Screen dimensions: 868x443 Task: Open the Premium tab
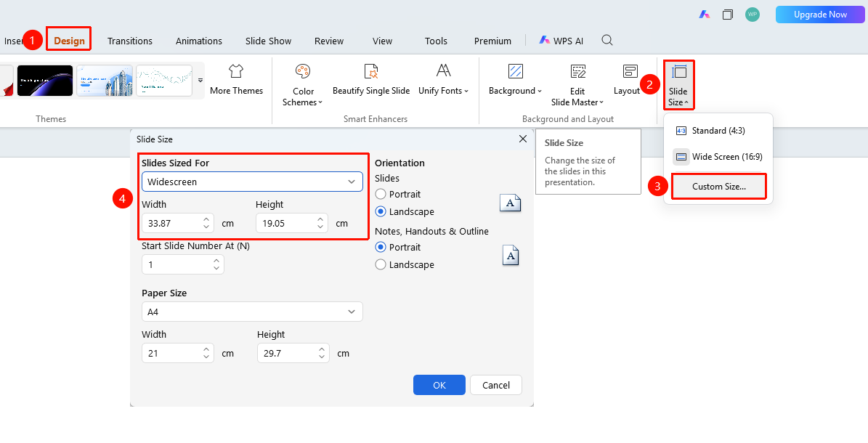point(492,41)
